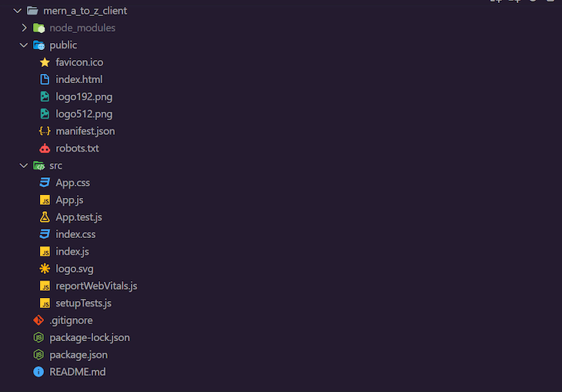Click the CSS icon beside App.css

click(x=45, y=183)
